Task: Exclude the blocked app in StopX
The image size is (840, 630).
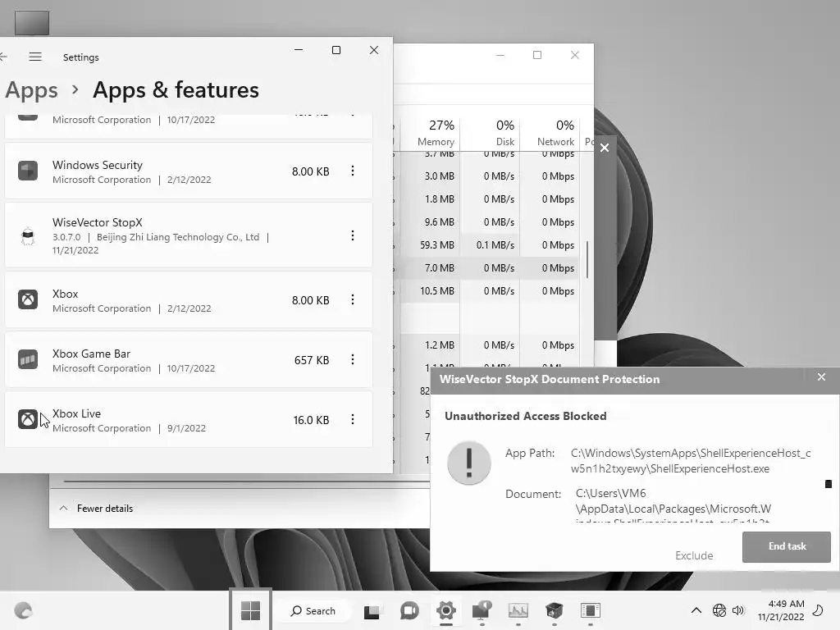Action: pos(694,555)
